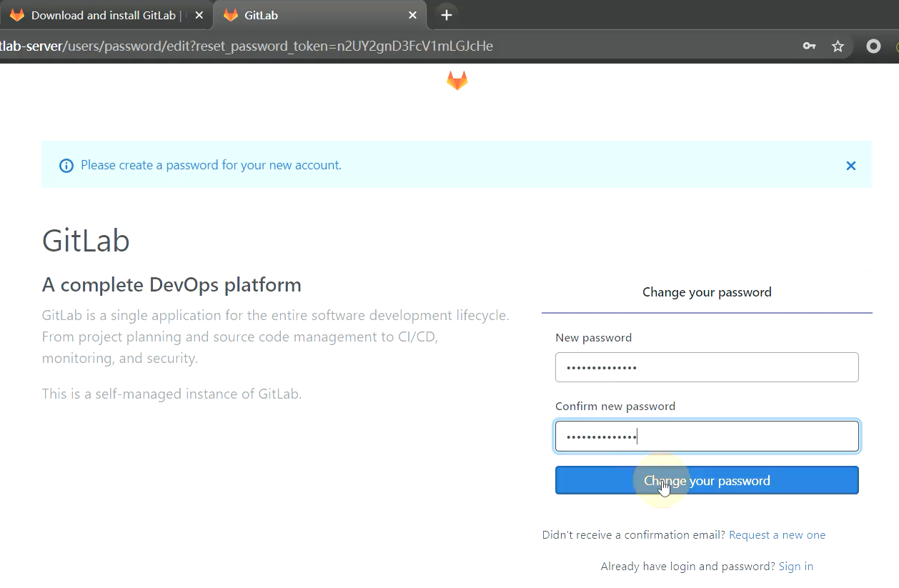The width and height of the screenshot is (899, 588).
Task: Focus the New password field
Action: click(707, 367)
